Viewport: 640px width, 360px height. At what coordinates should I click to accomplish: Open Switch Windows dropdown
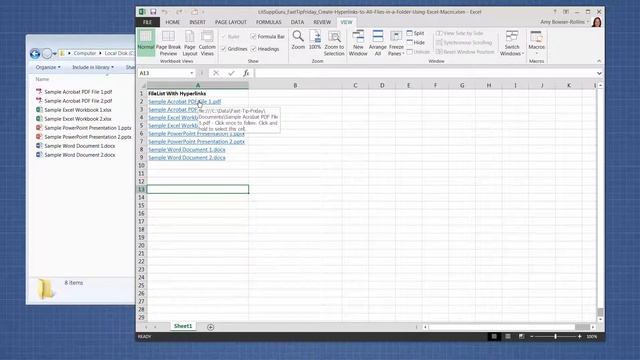(x=512, y=42)
